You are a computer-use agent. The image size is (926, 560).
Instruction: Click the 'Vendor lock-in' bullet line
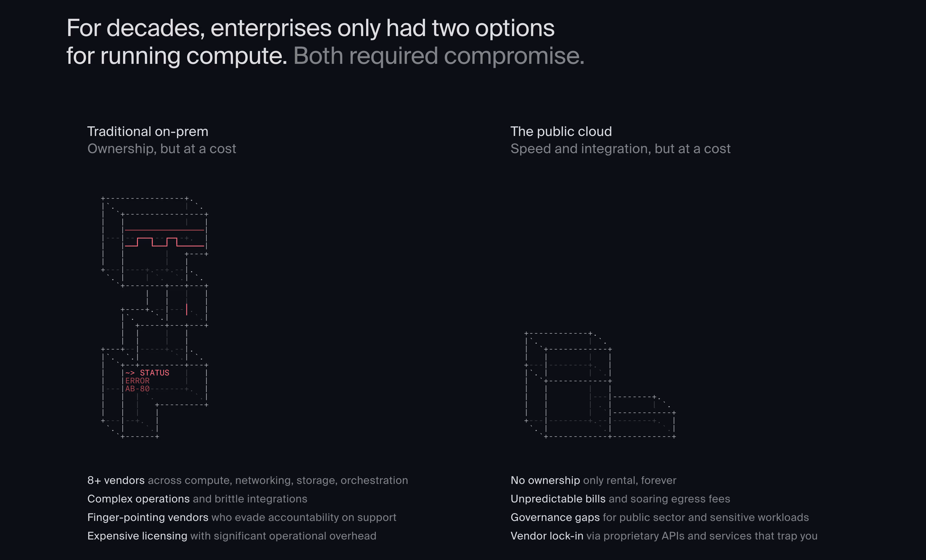[664, 536]
